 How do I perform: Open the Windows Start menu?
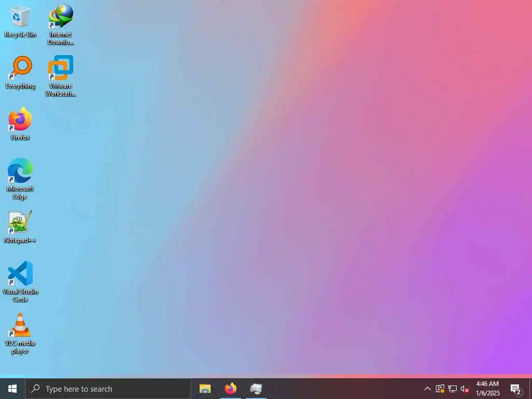click(x=12, y=389)
